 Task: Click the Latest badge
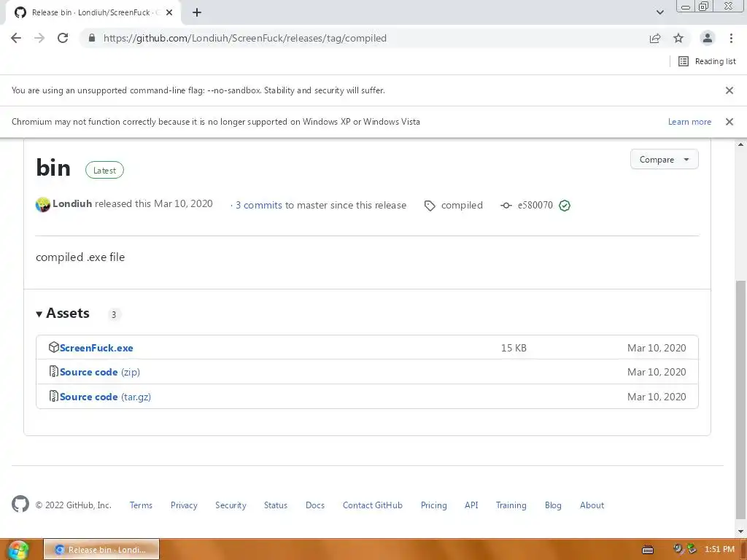[x=104, y=171]
